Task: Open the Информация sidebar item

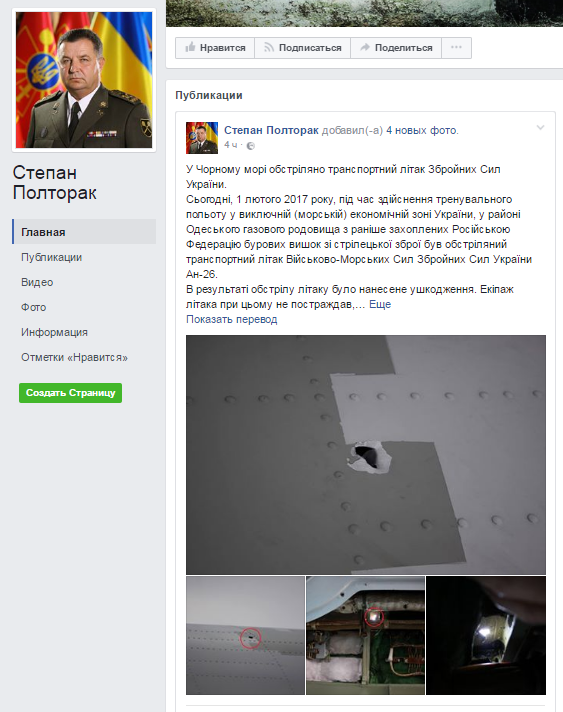Action: pyautogui.click(x=54, y=332)
